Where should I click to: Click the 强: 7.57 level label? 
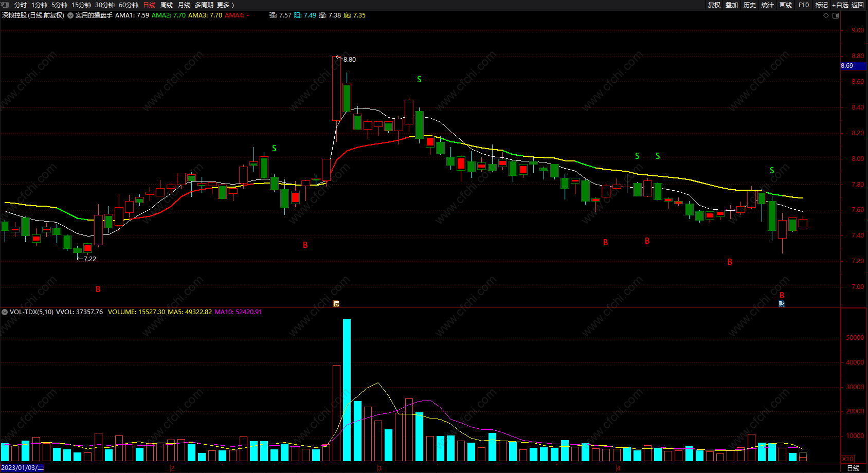[x=280, y=15]
